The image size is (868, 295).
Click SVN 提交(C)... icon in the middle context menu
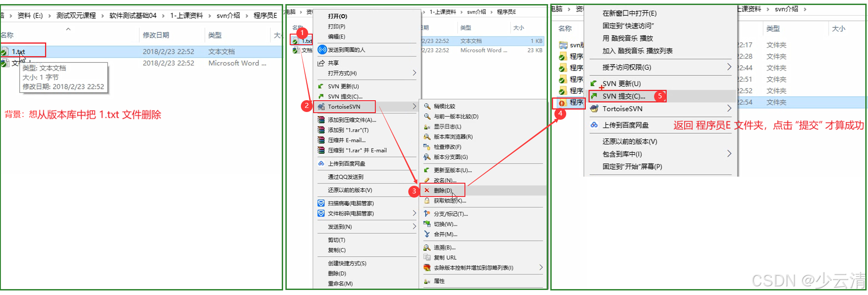coord(321,97)
